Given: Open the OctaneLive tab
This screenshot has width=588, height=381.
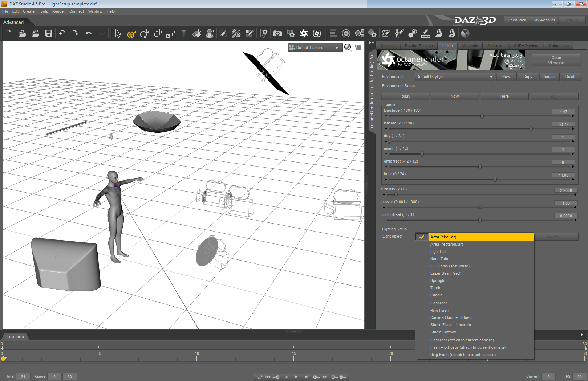Looking at the screenshot, I should [x=559, y=46].
